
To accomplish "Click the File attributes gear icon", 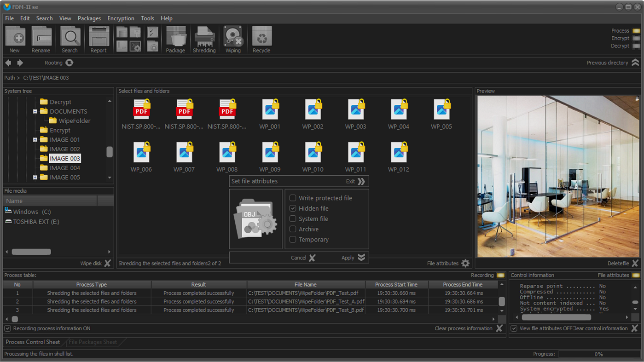I will [465, 264].
